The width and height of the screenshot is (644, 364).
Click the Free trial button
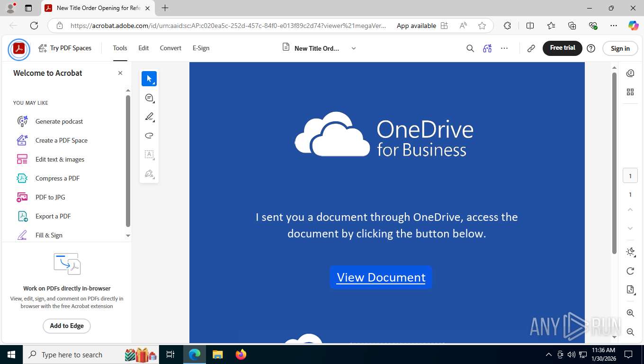coord(563,48)
